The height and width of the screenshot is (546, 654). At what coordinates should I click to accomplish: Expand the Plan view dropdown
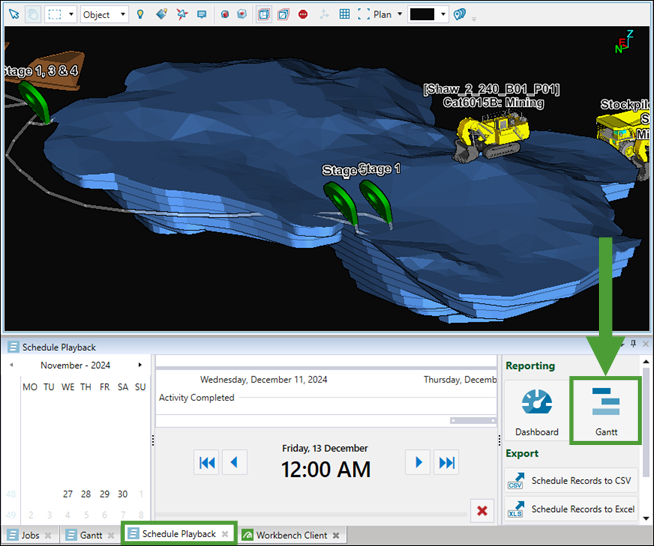tap(399, 15)
